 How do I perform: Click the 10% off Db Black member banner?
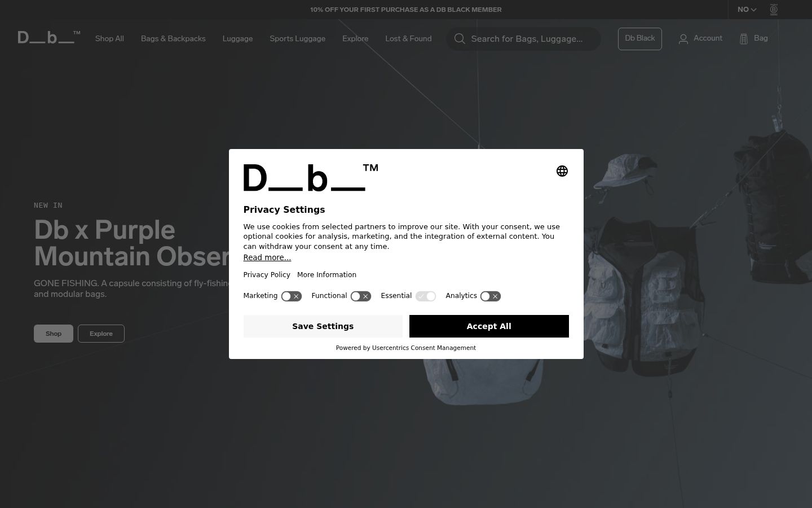[x=406, y=10]
